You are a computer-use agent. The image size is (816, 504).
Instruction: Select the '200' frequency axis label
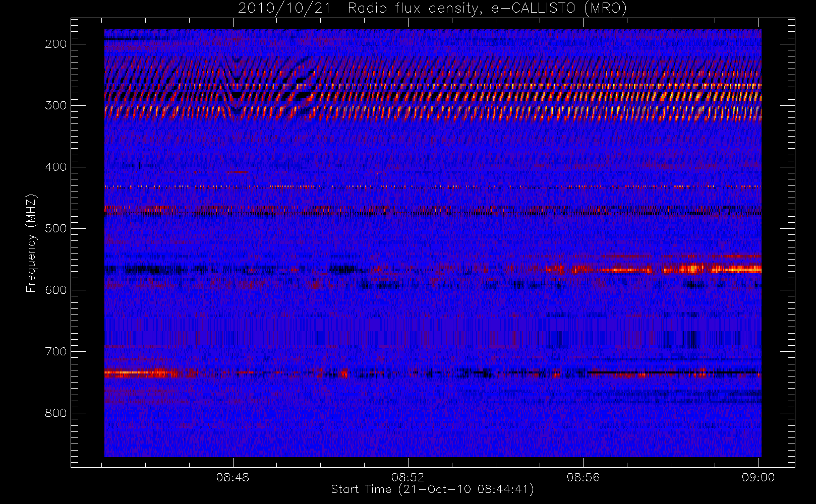point(55,44)
